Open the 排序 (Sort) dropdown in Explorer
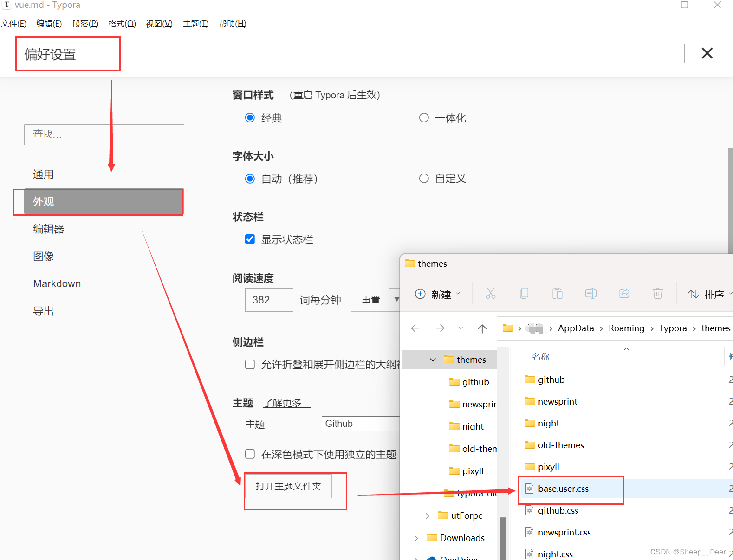This screenshot has width=733, height=560. pos(709,294)
